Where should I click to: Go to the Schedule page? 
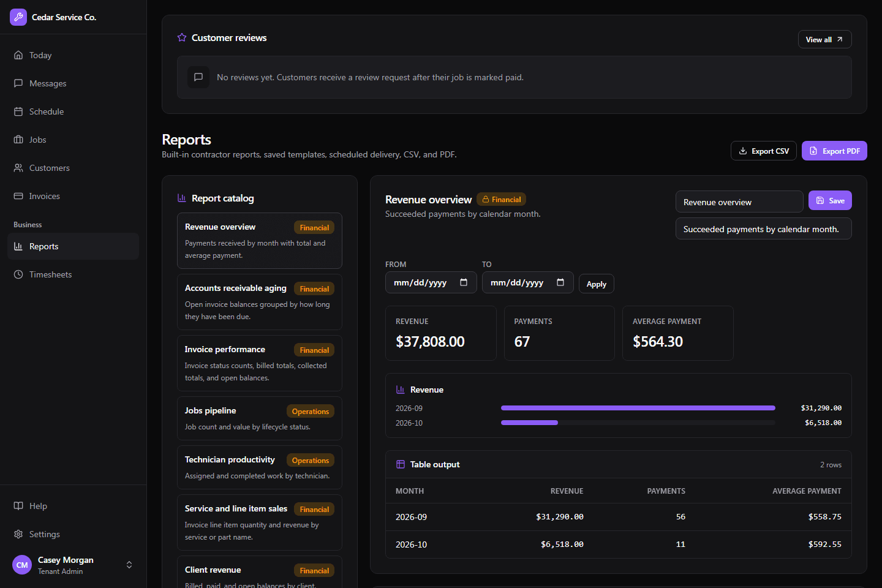point(73,111)
